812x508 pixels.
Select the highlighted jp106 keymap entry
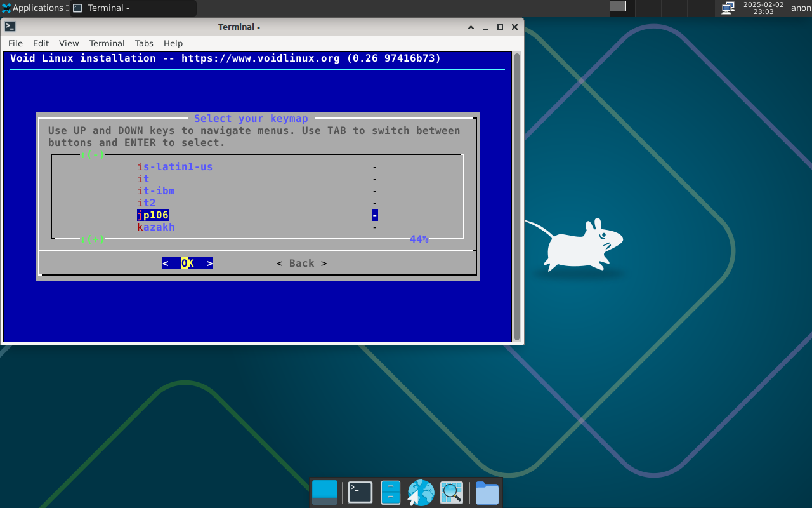pos(153,215)
